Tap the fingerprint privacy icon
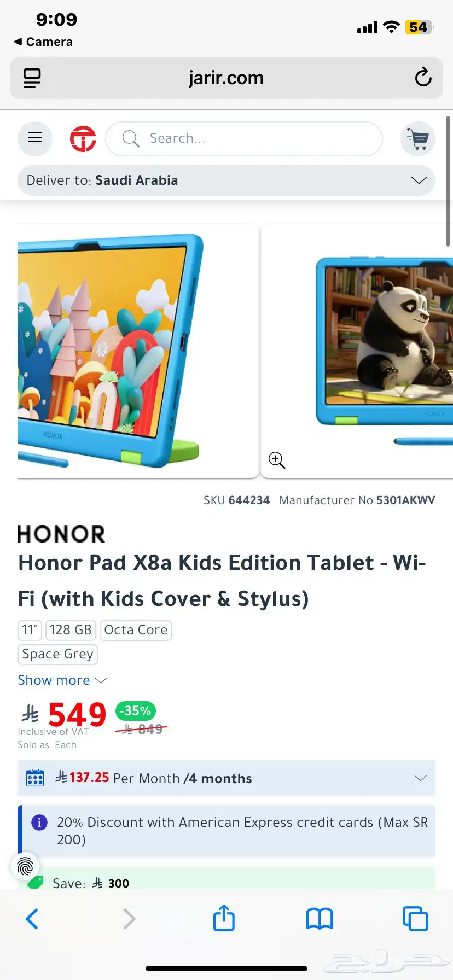Screen dimensions: 453x980 click(25, 866)
